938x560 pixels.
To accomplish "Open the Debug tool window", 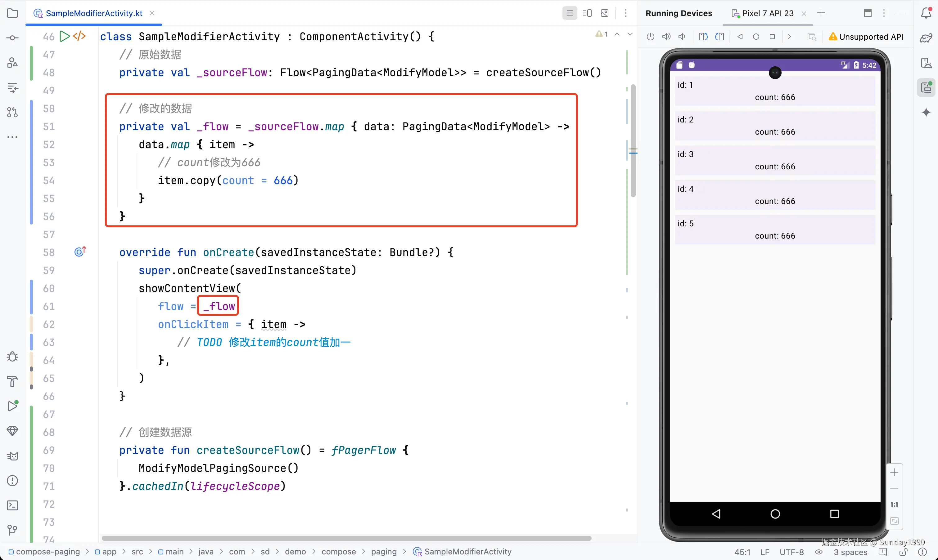I will [12, 357].
